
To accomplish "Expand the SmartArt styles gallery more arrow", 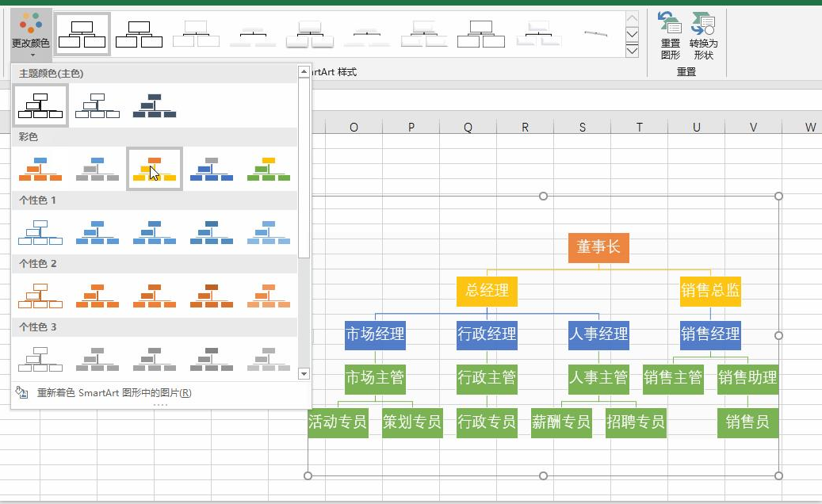I will point(632,52).
